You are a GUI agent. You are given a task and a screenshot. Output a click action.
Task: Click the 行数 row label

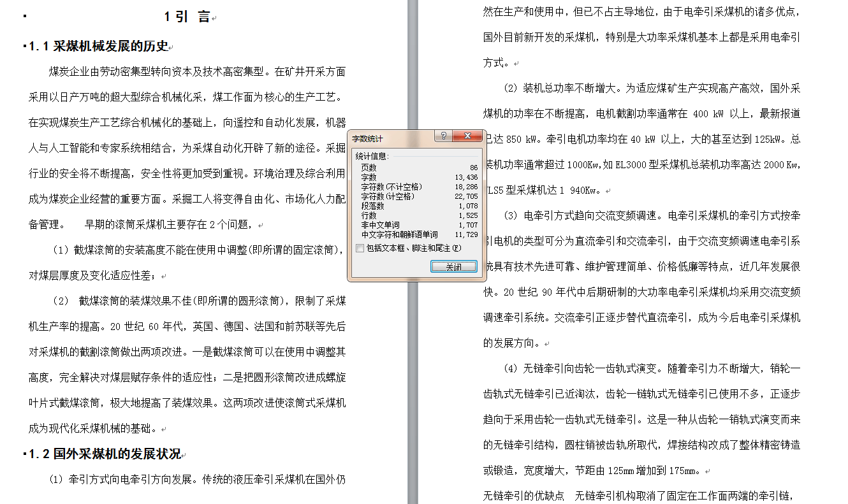(369, 215)
